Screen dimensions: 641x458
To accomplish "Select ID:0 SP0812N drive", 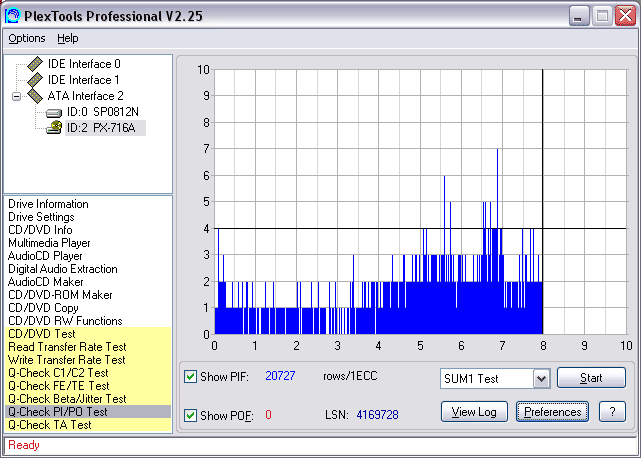I will tap(103, 112).
